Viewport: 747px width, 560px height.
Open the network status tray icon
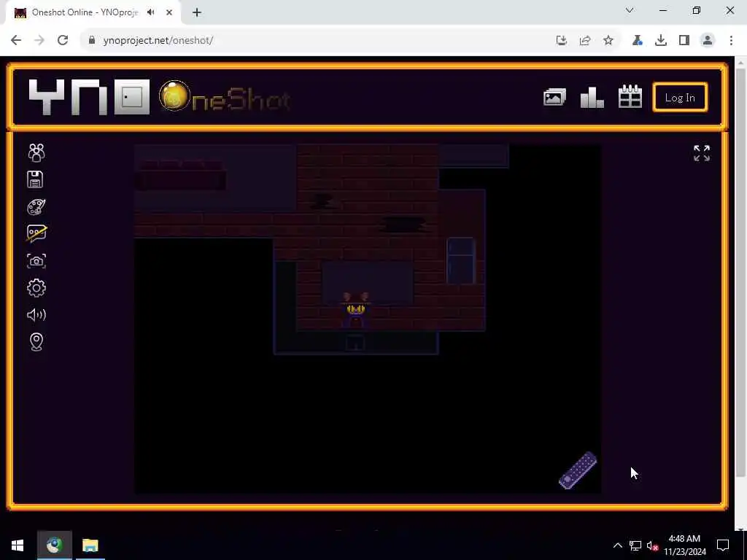coord(635,545)
